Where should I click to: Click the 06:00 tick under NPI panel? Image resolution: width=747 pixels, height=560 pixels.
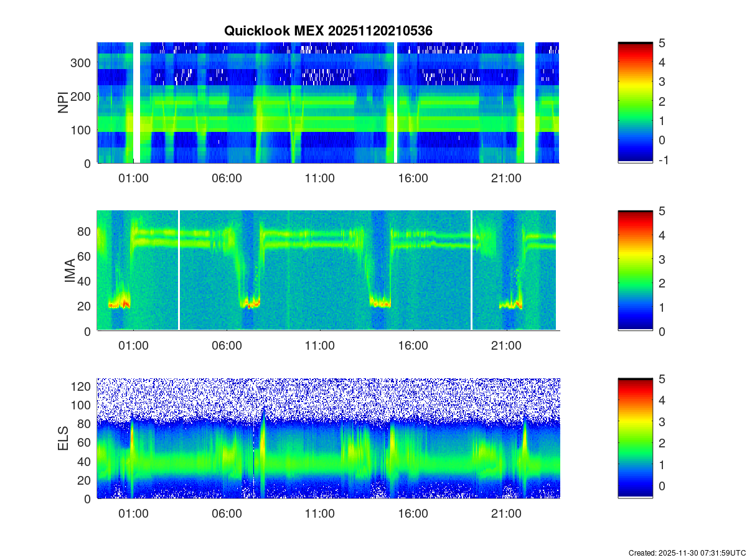click(x=227, y=178)
